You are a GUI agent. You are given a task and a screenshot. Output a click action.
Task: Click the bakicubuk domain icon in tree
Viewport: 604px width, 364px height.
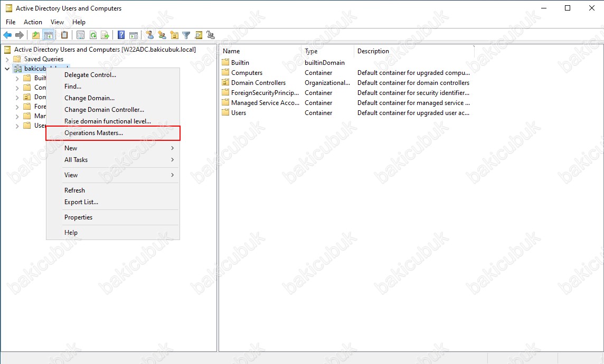[18, 69]
